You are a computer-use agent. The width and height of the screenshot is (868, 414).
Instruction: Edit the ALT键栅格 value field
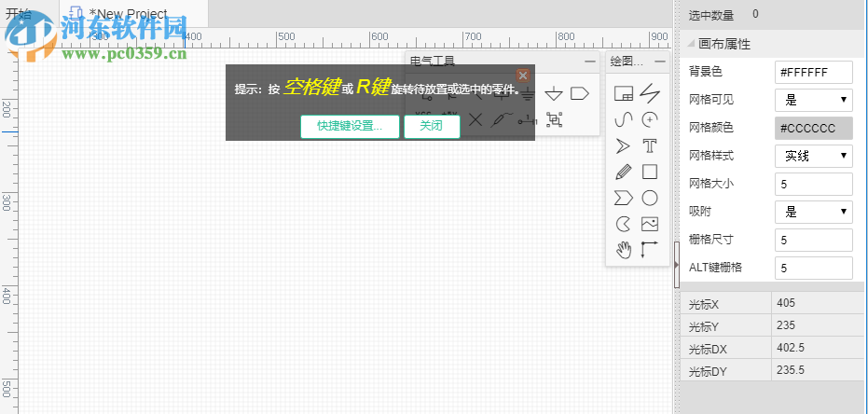tap(814, 268)
